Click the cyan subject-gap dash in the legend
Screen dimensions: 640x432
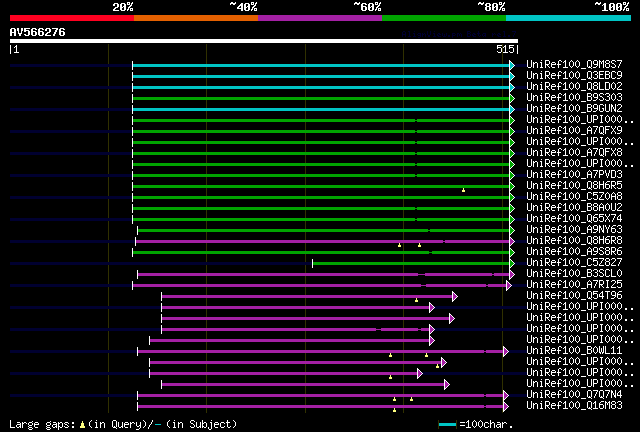[158, 425]
